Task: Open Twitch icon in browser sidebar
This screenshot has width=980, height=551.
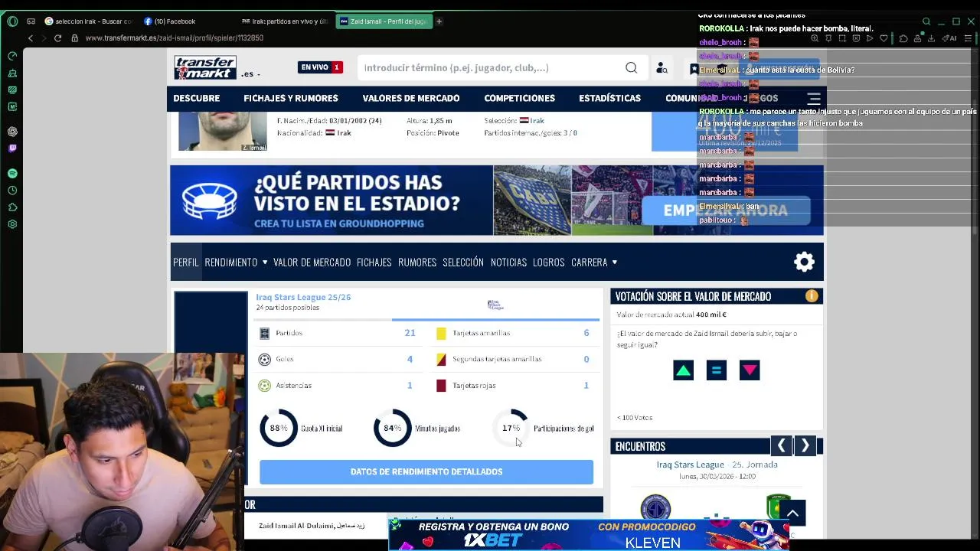Action: tap(12, 148)
